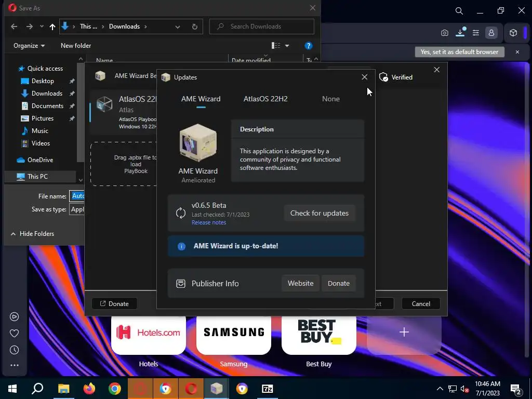Go back in Save As dialog
This screenshot has width=532, height=399.
(14, 26)
